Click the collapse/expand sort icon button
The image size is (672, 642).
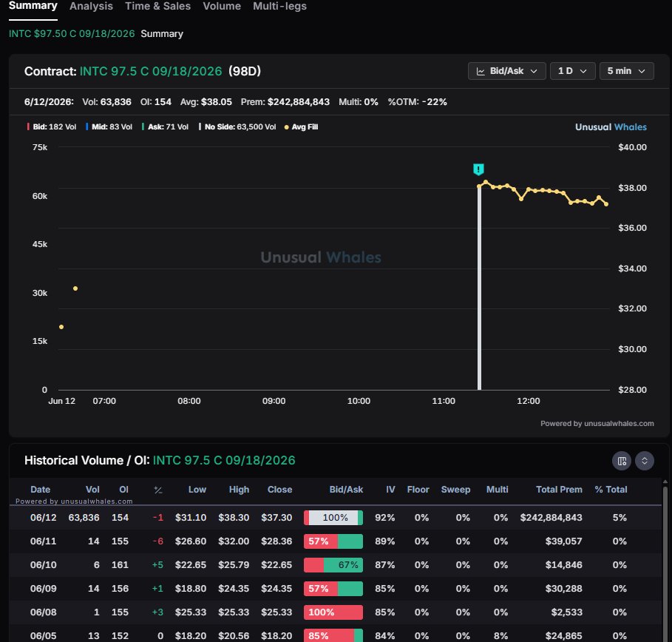(x=644, y=461)
